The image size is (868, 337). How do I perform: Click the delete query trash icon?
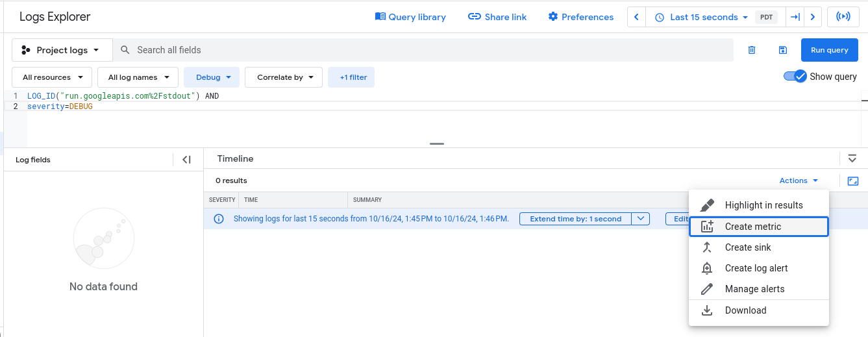click(752, 50)
